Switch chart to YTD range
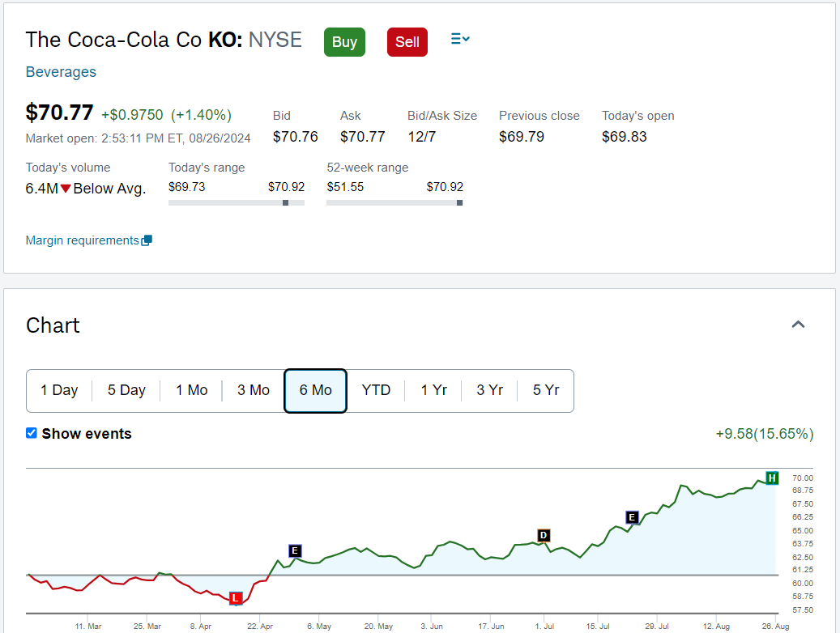The height and width of the screenshot is (633, 840). point(376,390)
